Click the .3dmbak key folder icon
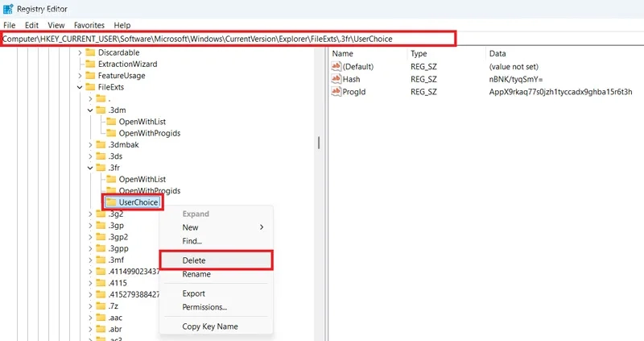Viewport: 644px width, 341px height. pyautogui.click(x=100, y=144)
